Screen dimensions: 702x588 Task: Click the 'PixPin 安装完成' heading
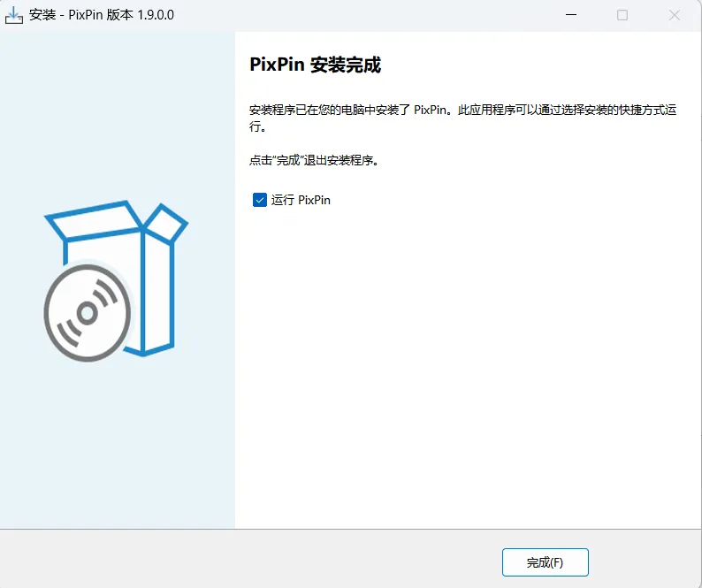[315, 65]
